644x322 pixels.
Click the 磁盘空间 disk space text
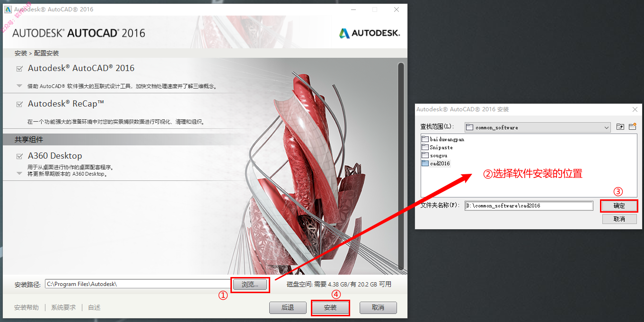[x=339, y=285]
